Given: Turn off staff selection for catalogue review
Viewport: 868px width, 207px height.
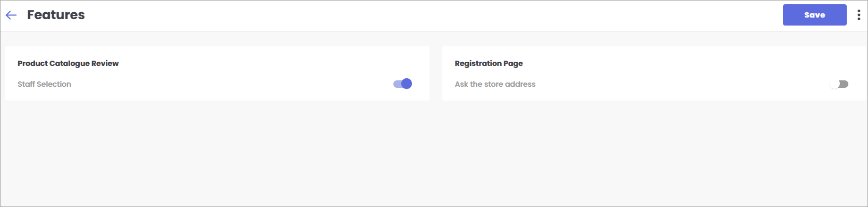Looking at the screenshot, I should tap(402, 84).
